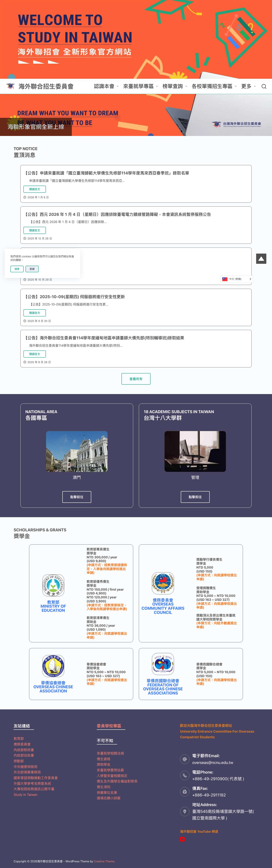Click the graduation cap site logo icon
The height and width of the screenshot is (868, 272).
point(10,86)
